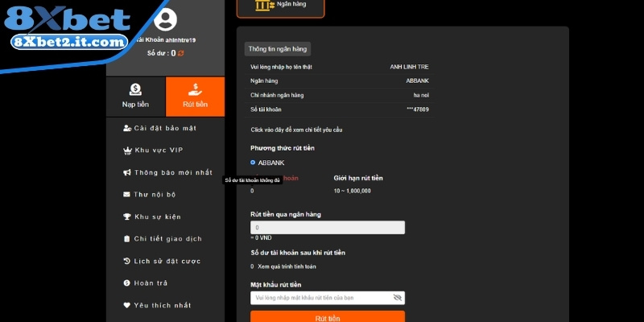Click the Nạp tiền money bag icon
Image resolution: width=644 pixels, height=322 pixels.
pos(135,89)
